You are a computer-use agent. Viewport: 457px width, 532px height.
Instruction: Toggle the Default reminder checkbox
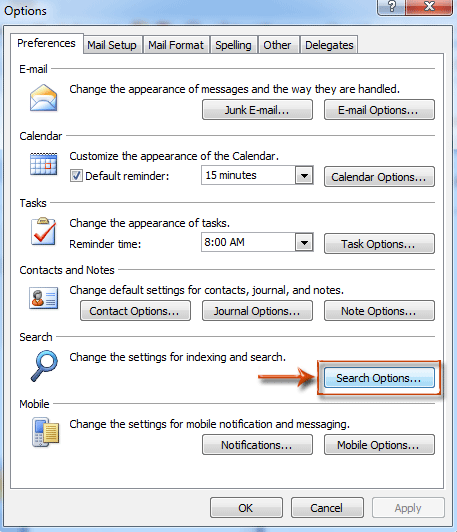(76, 176)
